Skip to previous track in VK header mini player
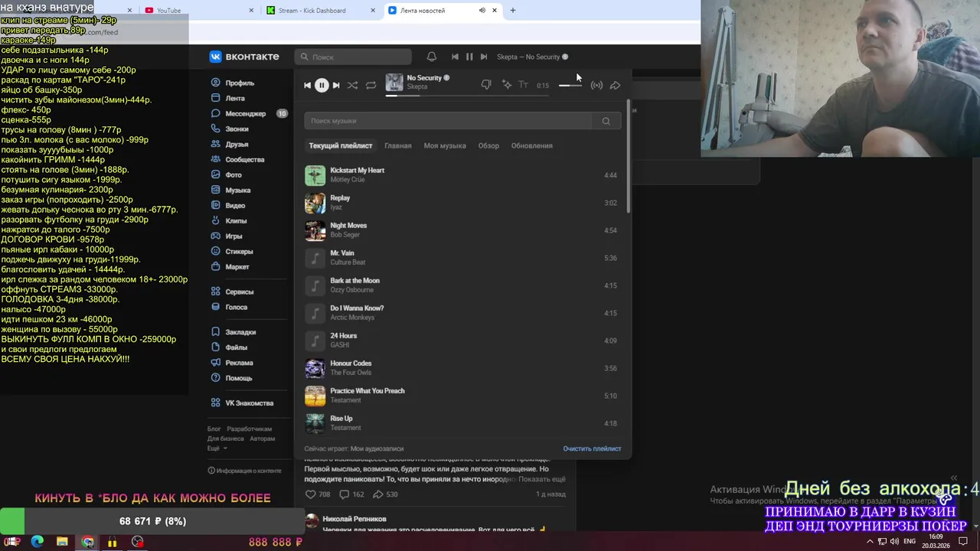 tap(455, 57)
